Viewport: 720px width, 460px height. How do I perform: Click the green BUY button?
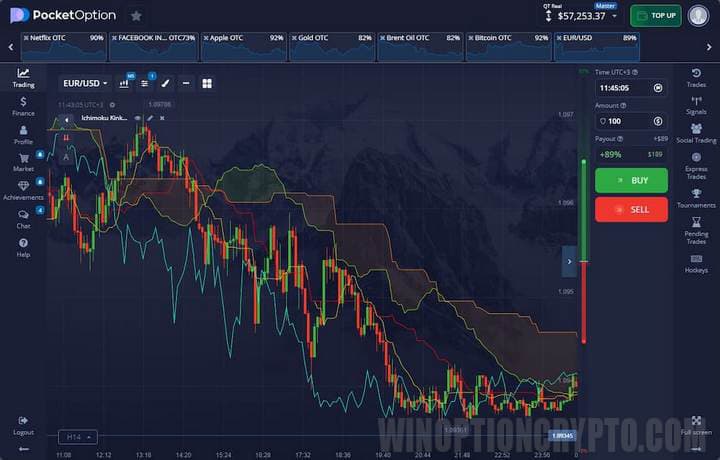coord(631,180)
